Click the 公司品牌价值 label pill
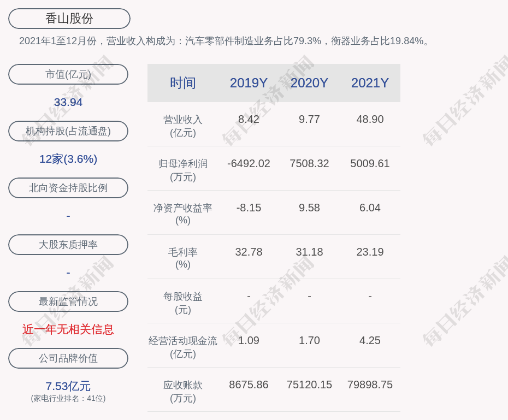Viewport: 508px width, 420px height. [x=68, y=358]
